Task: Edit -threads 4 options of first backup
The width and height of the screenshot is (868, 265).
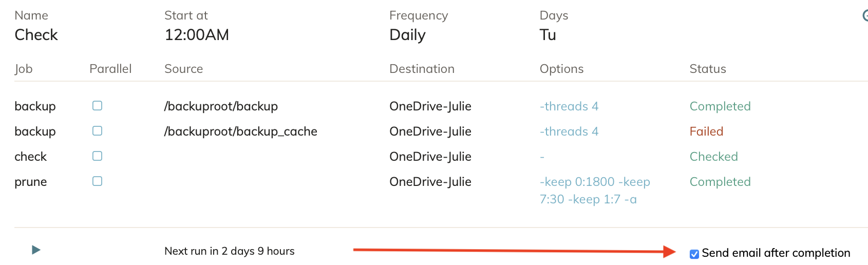Action: click(569, 106)
